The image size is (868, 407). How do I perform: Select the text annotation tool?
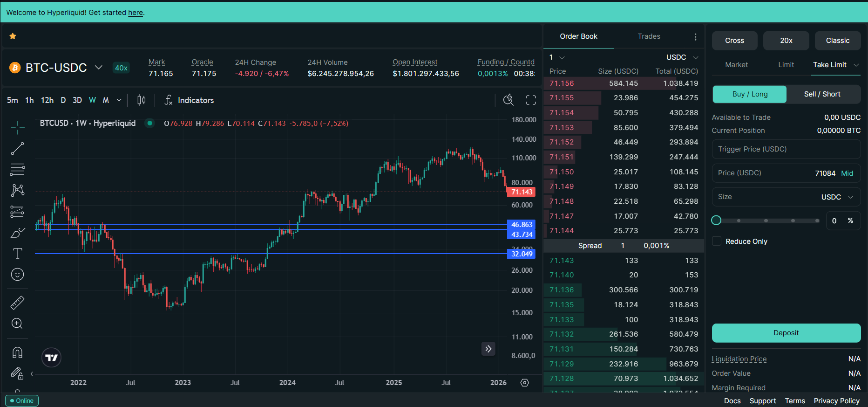[17, 254]
